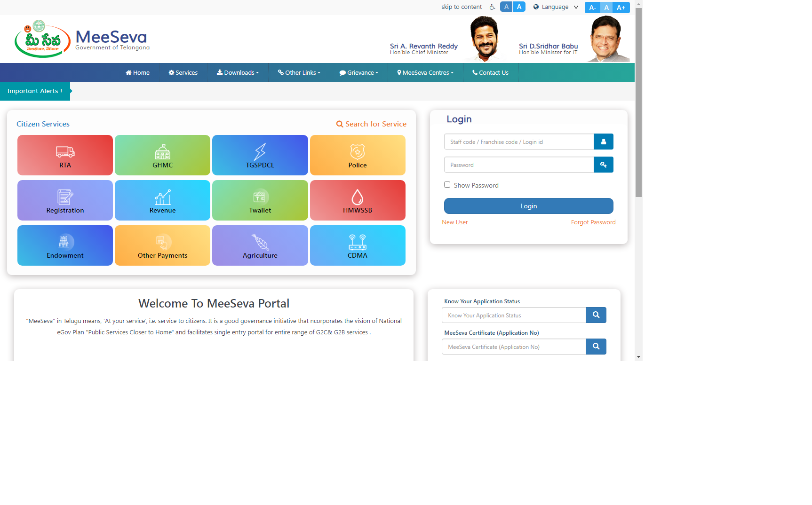This screenshot has width=812, height=505.
Task: Expand the Other Links menu
Action: [299, 72]
